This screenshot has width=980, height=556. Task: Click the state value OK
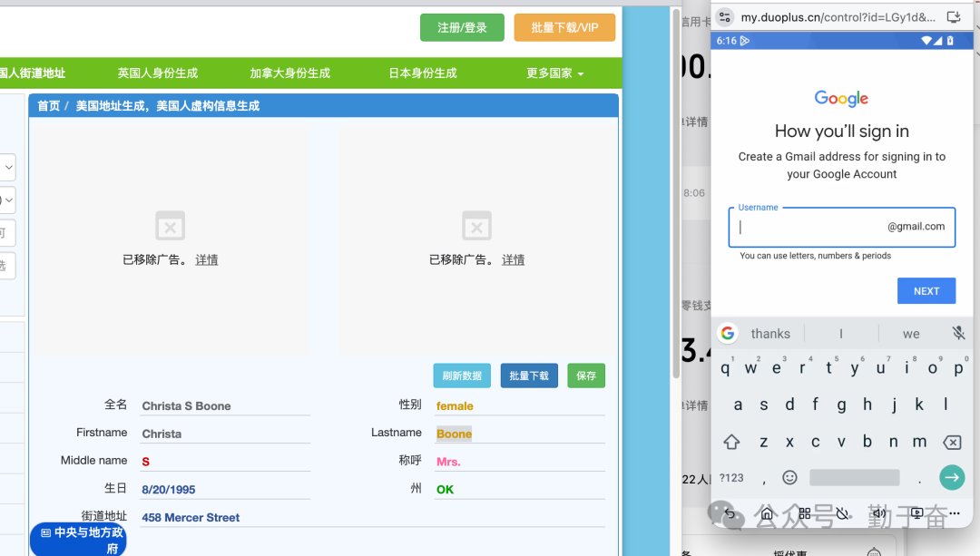coord(445,490)
